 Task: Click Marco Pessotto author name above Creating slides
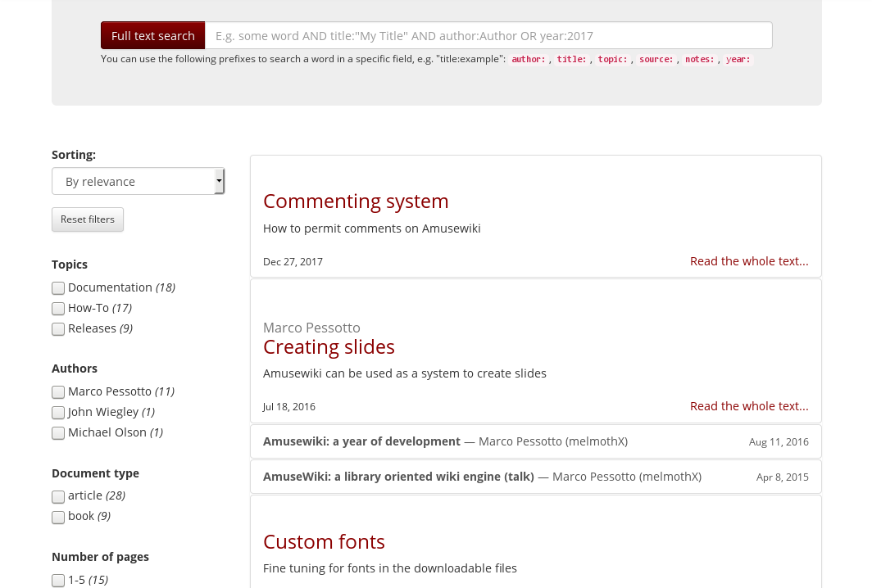(x=311, y=328)
